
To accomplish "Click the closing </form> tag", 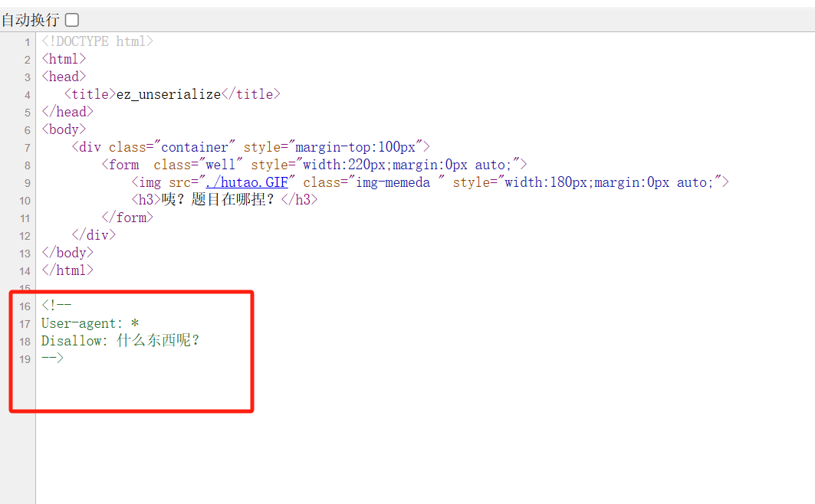I will [x=127, y=218].
